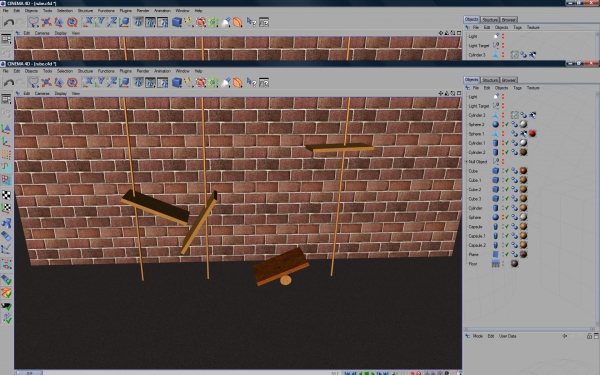Click the dark material tag on Floor
The width and height of the screenshot is (600, 375).
point(514,263)
